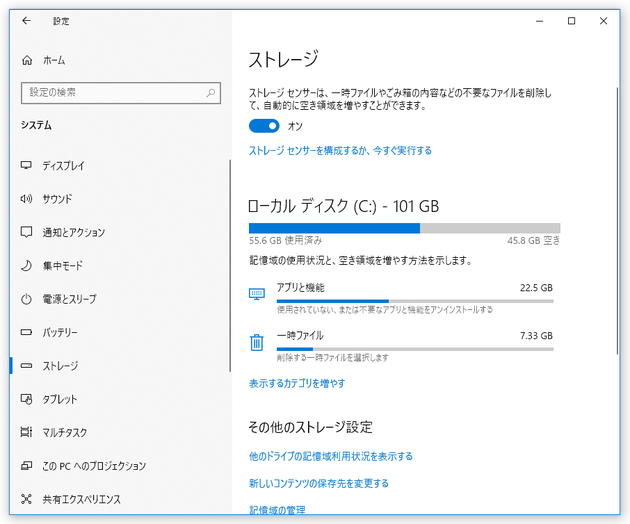Screen dimensions: 630x524
Task: Select サウンド settings page
Action: pos(120,199)
